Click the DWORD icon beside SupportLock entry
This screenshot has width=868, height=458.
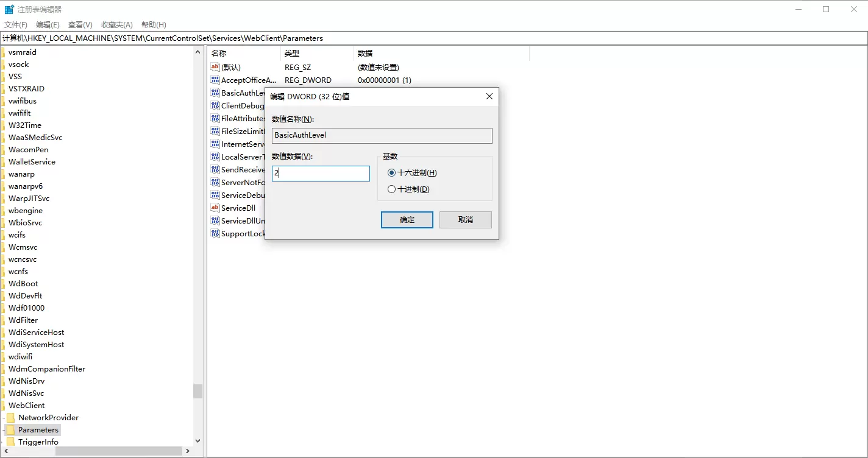click(215, 233)
